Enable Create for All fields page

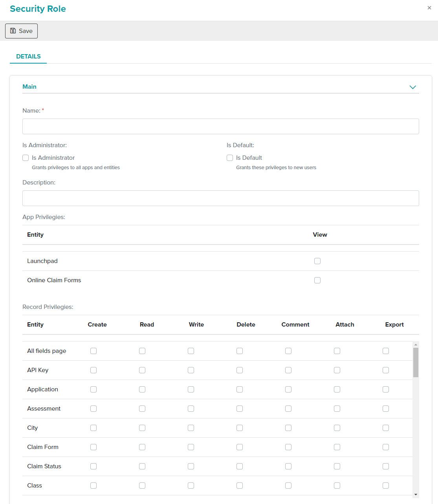pos(93,351)
